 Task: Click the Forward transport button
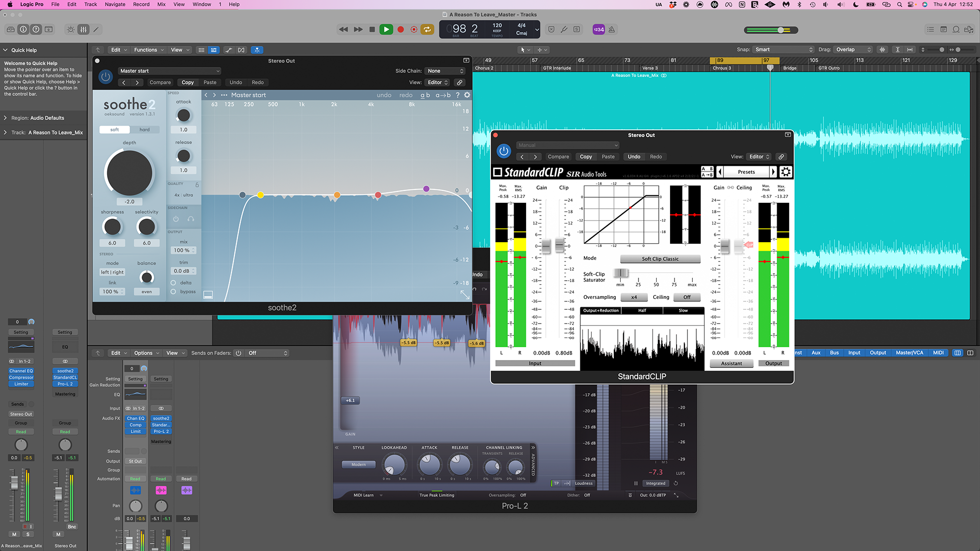click(358, 30)
